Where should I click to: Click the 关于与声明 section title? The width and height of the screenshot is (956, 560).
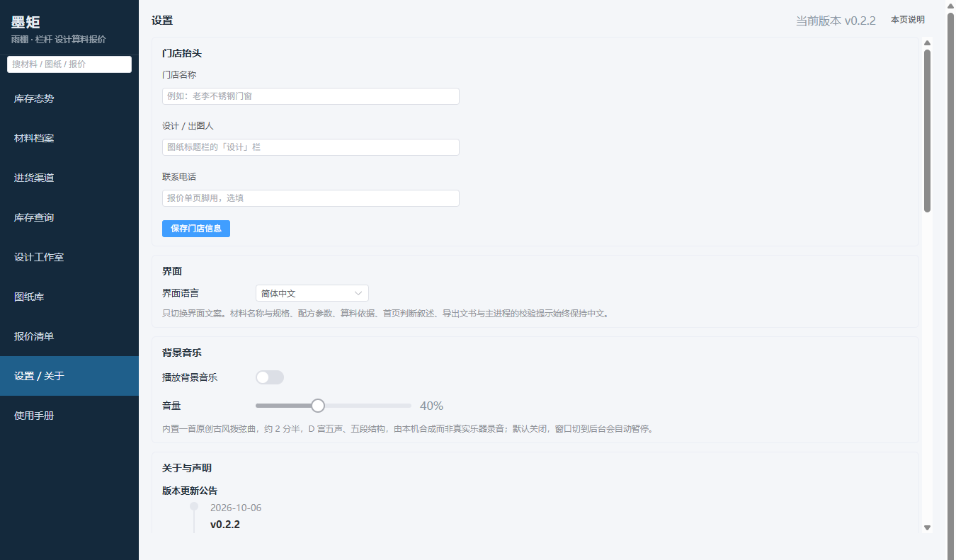pyautogui.click(x=187, y=468)
